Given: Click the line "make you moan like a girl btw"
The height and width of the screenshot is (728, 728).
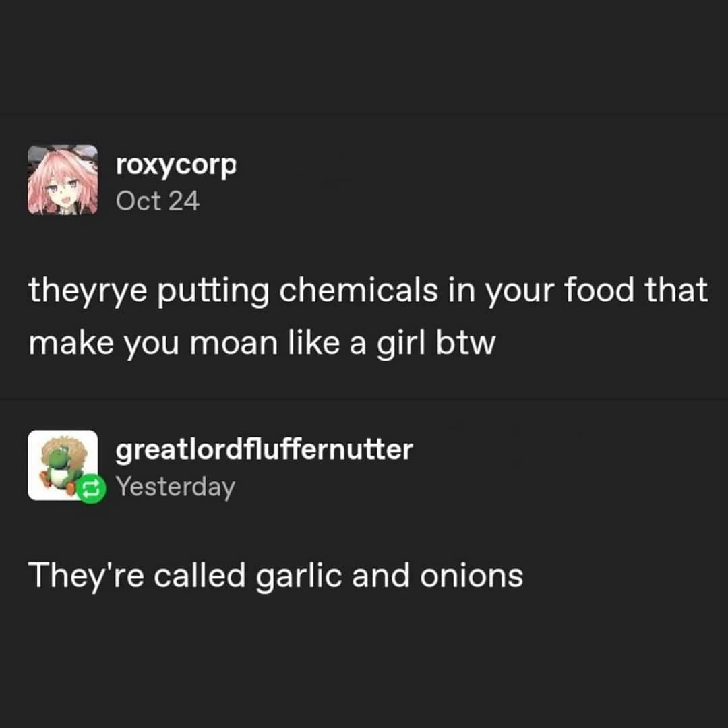Looking at the screenshot, I should click(x=262, y=344).
